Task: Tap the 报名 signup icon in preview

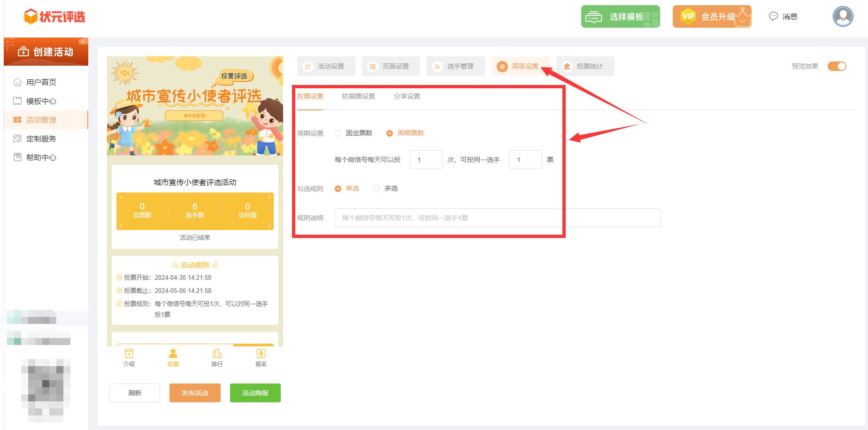Action: pos(261,354)
